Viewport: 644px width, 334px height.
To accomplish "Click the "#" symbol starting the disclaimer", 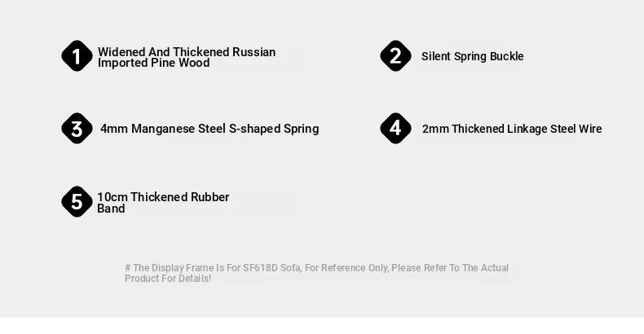I will [x=128, y=268].
